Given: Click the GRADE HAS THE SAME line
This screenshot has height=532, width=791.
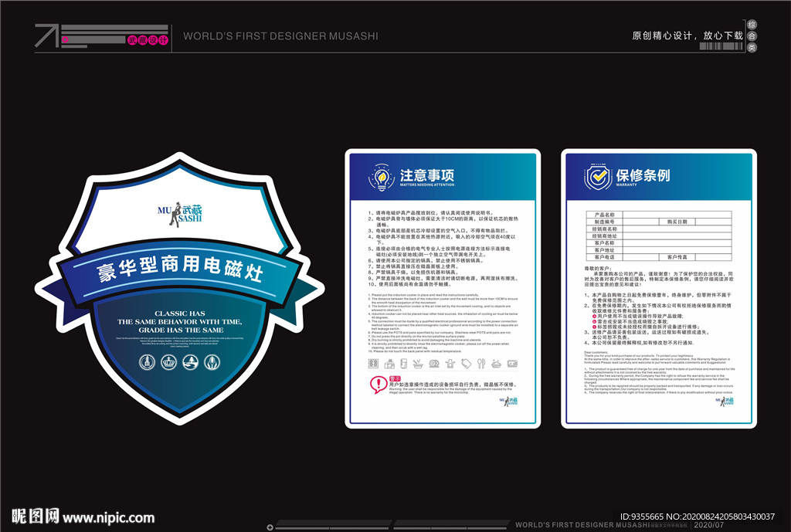Looking at the screenshot, I should [181, 330].
